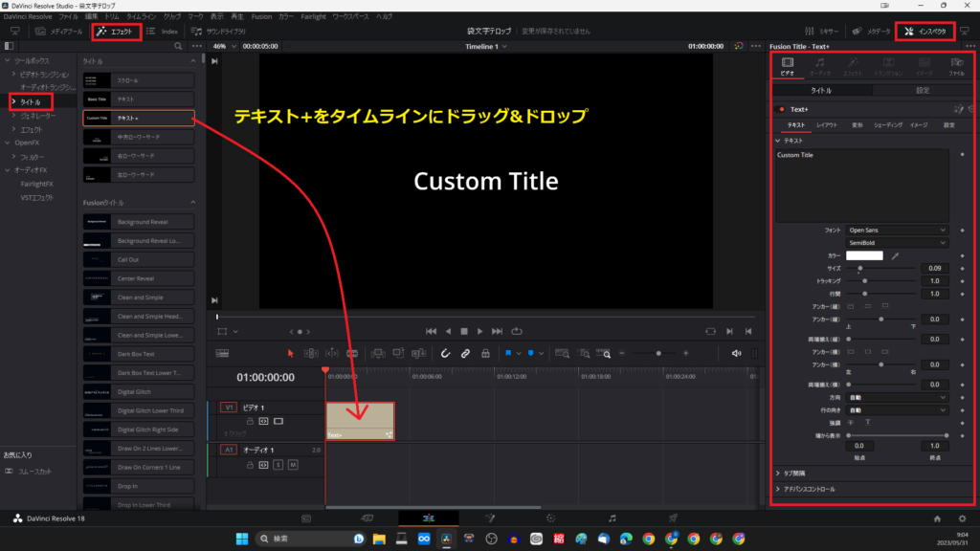Click the white カラー swatch
This screenshot has height=551, width=980.
coord(864,255)
